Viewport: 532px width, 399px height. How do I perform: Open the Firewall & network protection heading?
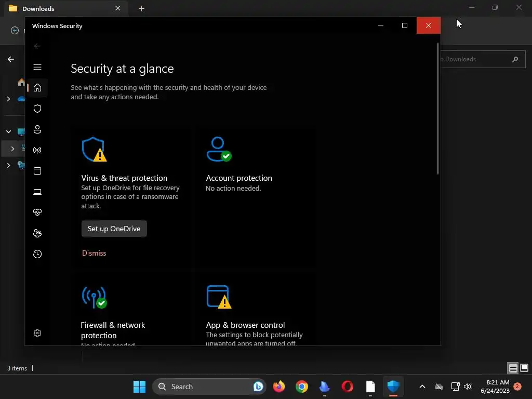point(113,330)
